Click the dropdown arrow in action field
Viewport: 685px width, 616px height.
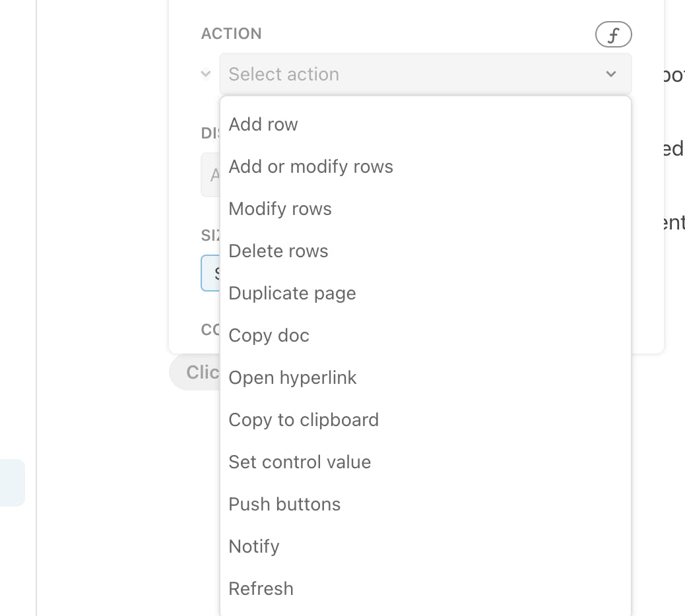(611, 74)
